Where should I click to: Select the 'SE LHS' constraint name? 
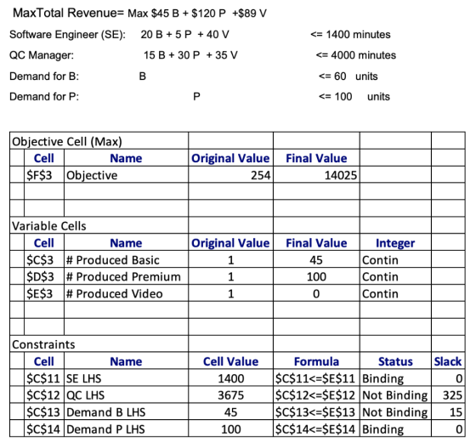pos(126,378)
